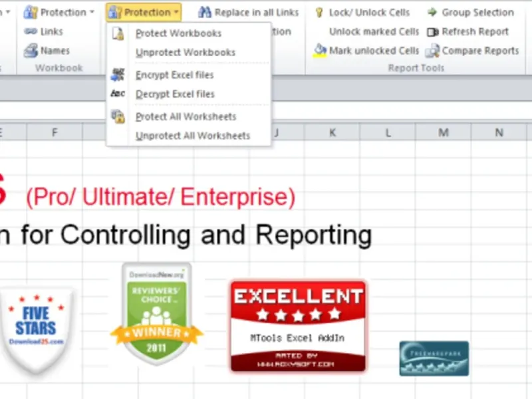Select column N header
The width and height of the screenshot is (532, 399).
(499, 132)
